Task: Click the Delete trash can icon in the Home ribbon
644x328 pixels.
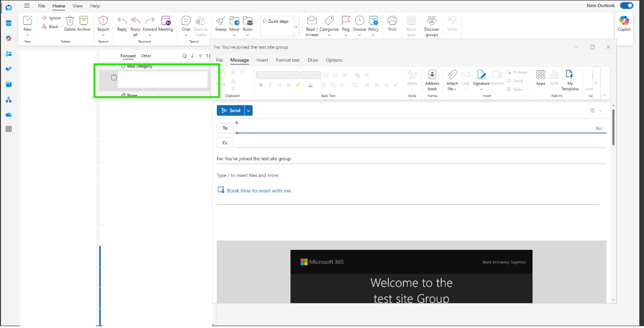Action: point(70,23)
